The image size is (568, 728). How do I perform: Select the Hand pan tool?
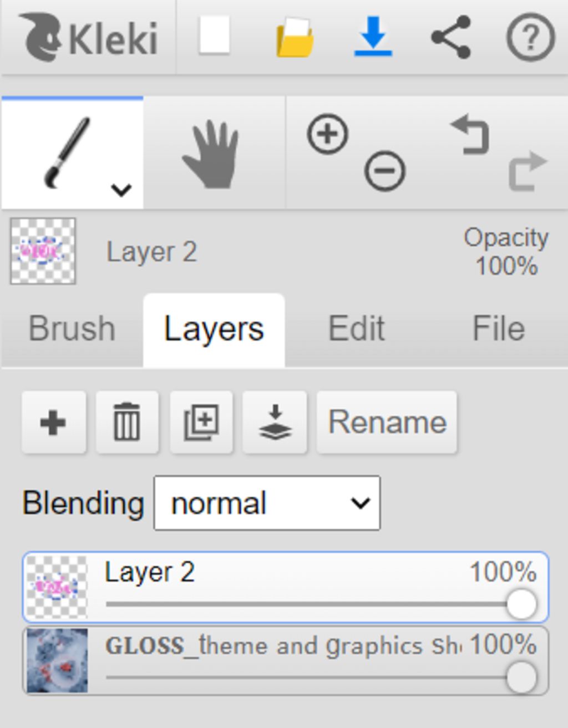pyautogui.click(x=211, y=154)
